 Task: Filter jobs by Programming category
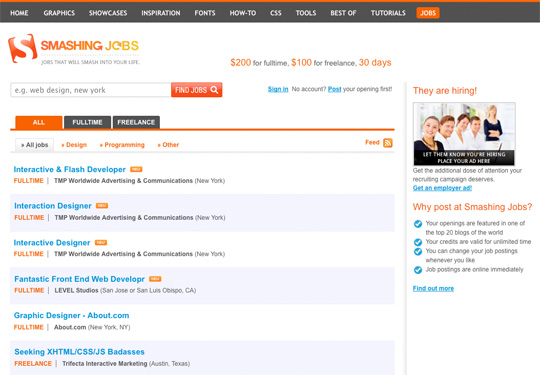[122, 145]
